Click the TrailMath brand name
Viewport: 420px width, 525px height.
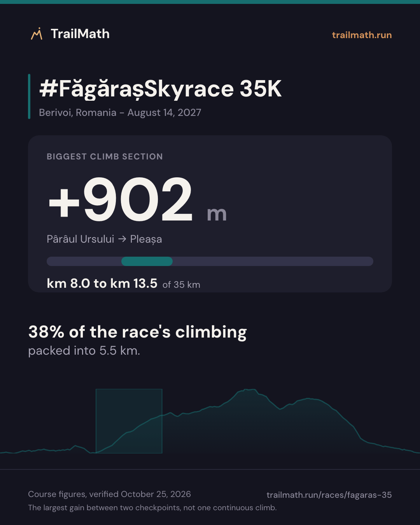(x=80, y=34)
